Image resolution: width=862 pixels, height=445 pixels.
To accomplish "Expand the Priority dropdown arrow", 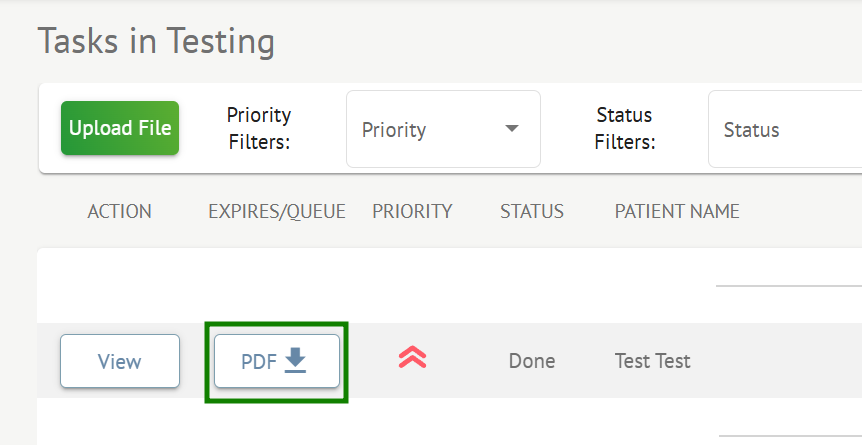I will point(512,129).
